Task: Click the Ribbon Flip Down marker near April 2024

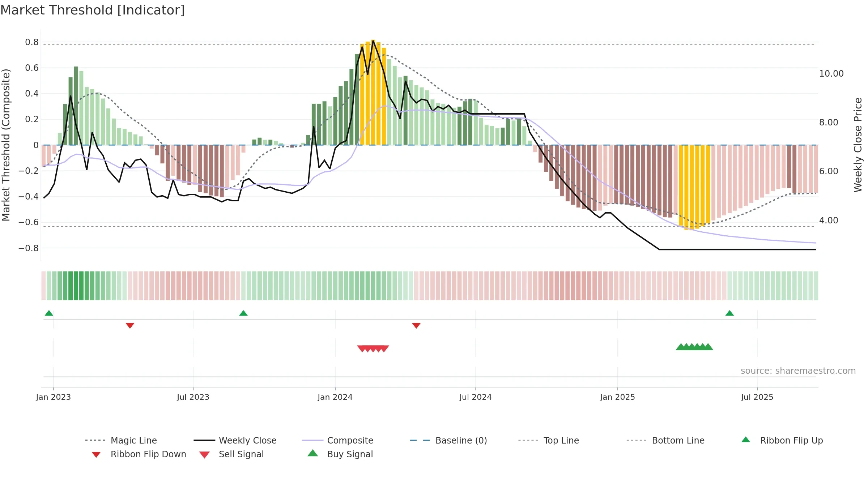Action: point(416,326)
